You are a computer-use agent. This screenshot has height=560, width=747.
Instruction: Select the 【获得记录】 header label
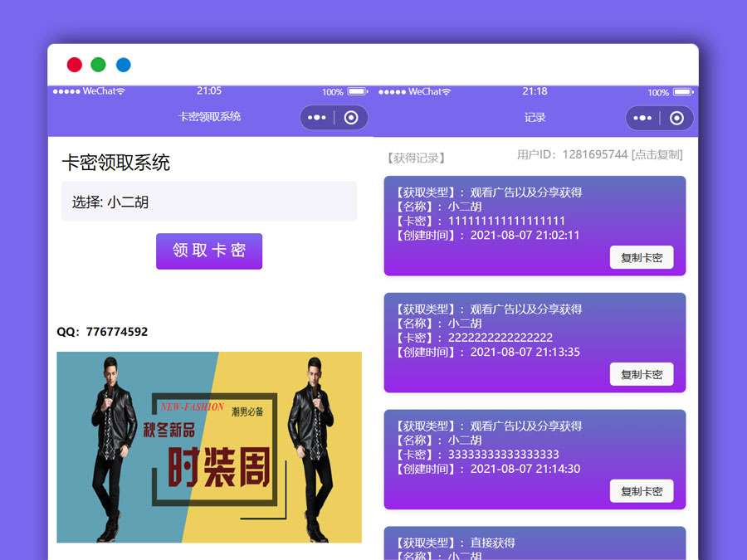click(x=415, y=157)
